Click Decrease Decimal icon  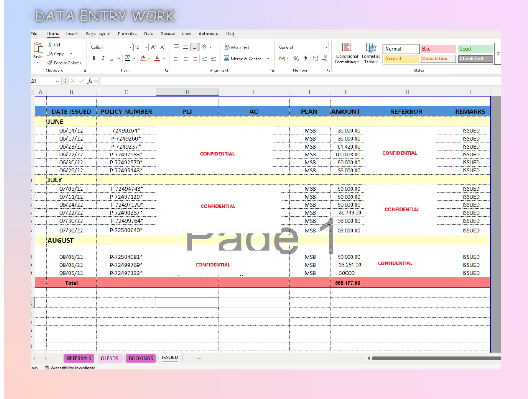point(325,59)
